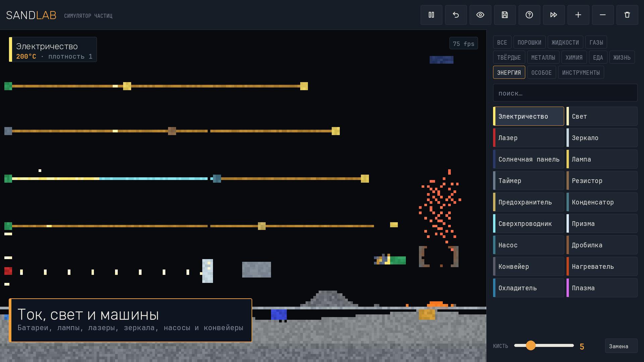Select the Дробилка element
Viewport: 644px width, 362px height.
tap(602, 245)
